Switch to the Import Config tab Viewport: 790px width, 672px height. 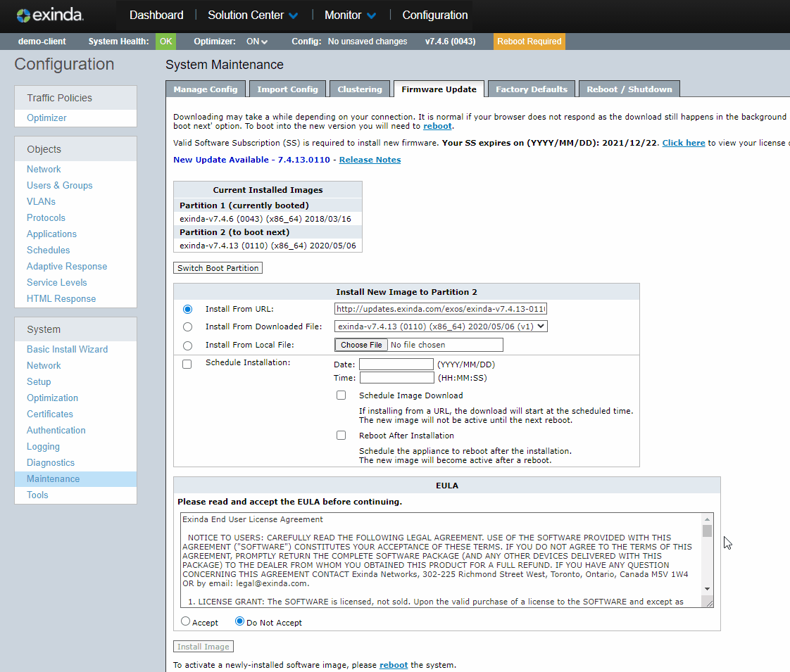pyautogui.click(x=288, y=89)
